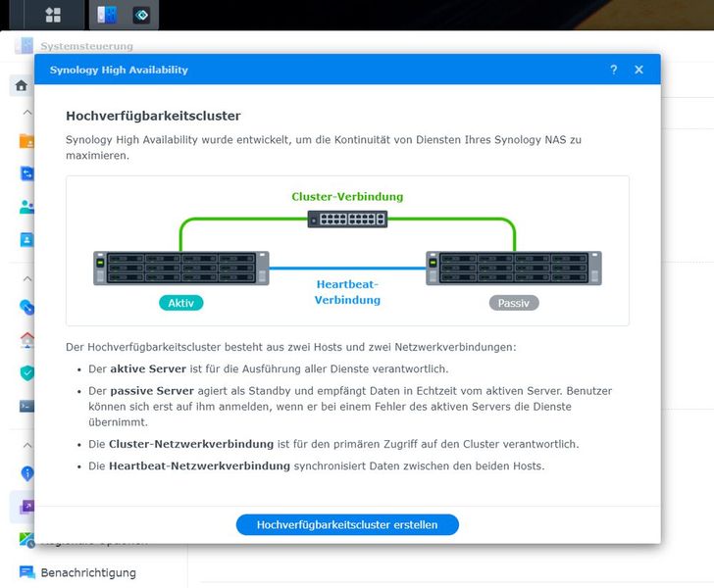This screenshot has height=588, width=714.
Task: Click the Passiv badge under the right server
Action: click(514, 303)
